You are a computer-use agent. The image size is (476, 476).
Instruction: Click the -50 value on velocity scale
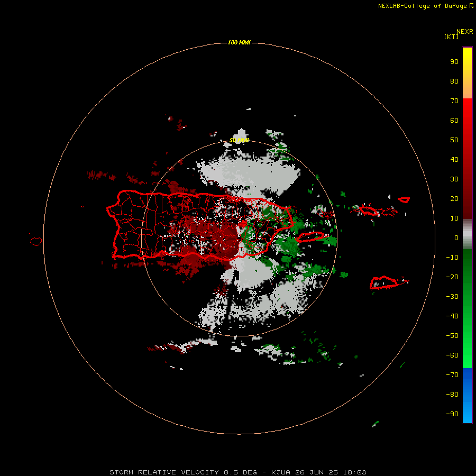point(452,336)
